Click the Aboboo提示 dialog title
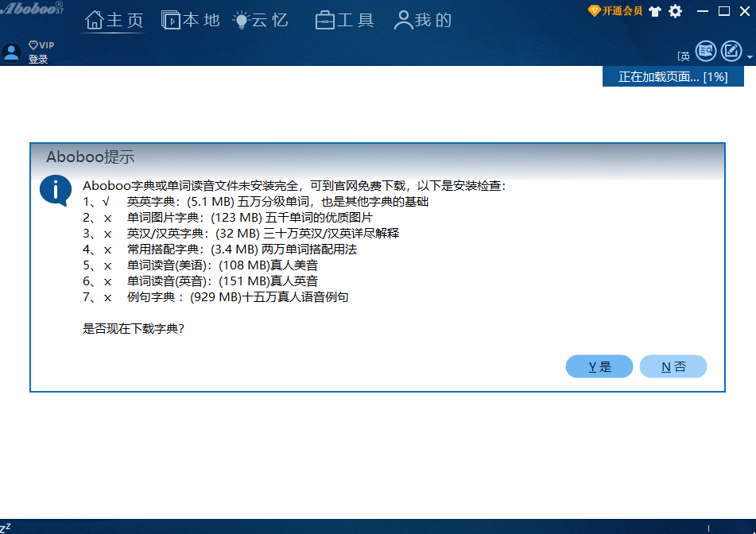Screen dimensions: 756x534 click(90, 157)
